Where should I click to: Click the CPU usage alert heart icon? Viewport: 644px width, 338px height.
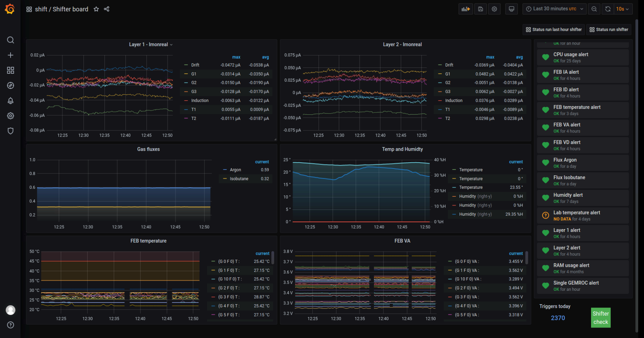point(545,57)
